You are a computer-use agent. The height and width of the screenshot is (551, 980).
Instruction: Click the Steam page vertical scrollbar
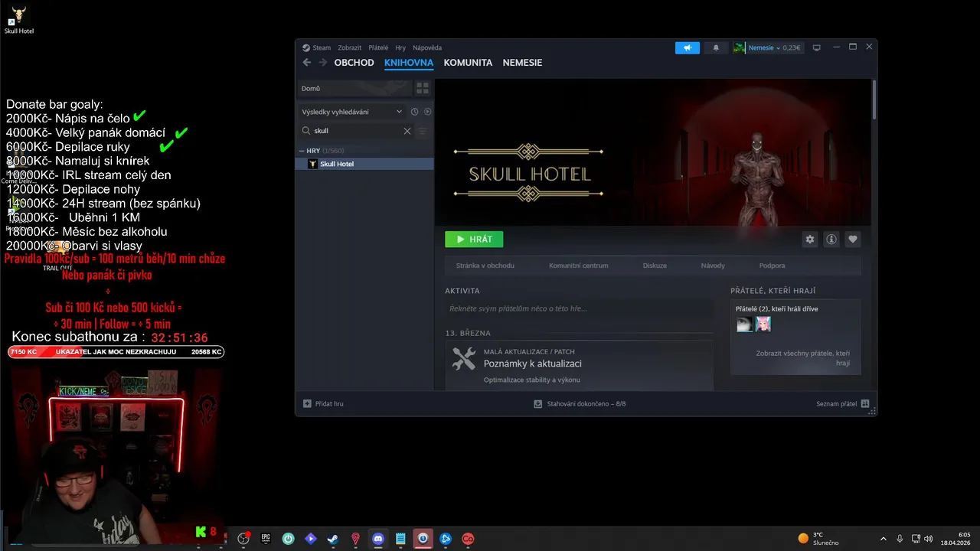tap(874, 99)
